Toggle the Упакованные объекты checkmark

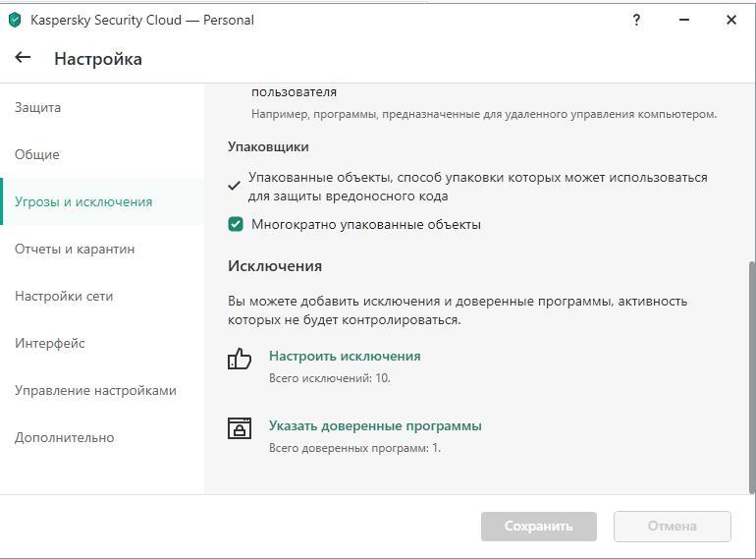point(234,185)
